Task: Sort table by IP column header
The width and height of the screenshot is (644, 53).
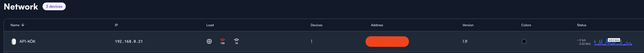Action: pos(116,25)
